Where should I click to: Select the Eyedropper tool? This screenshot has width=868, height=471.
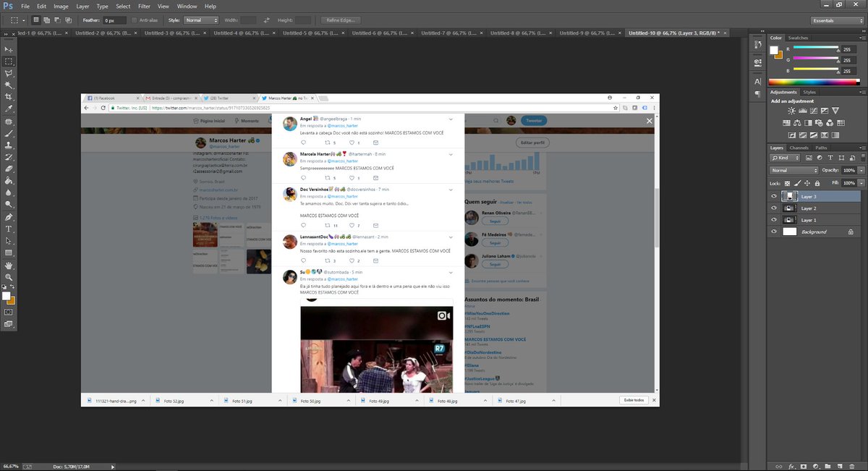(9, 109)
